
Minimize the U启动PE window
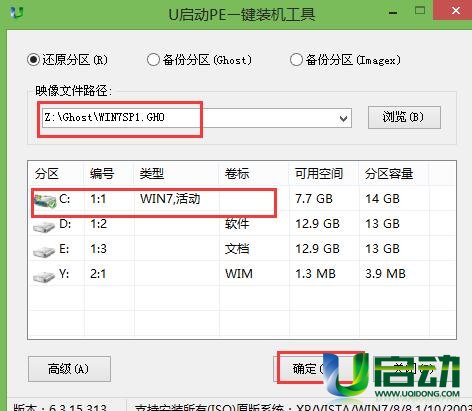click(x=393, y=13)
